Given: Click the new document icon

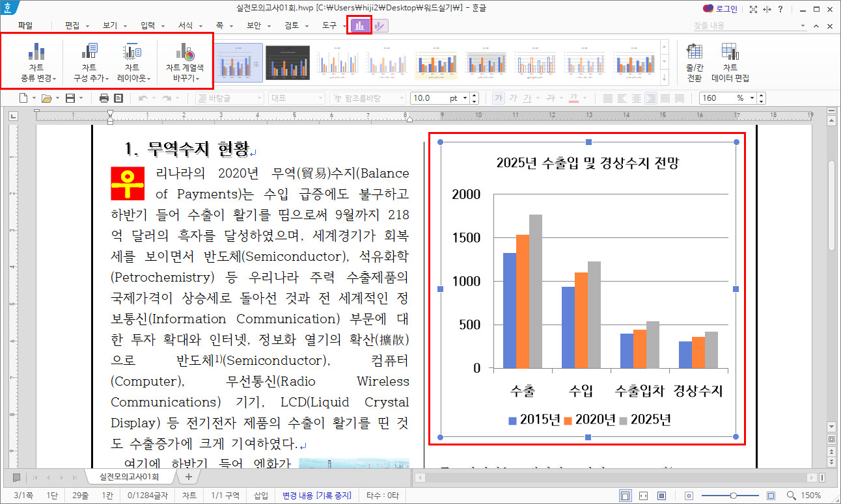Looking at the screenshot, I should point(23,98).
